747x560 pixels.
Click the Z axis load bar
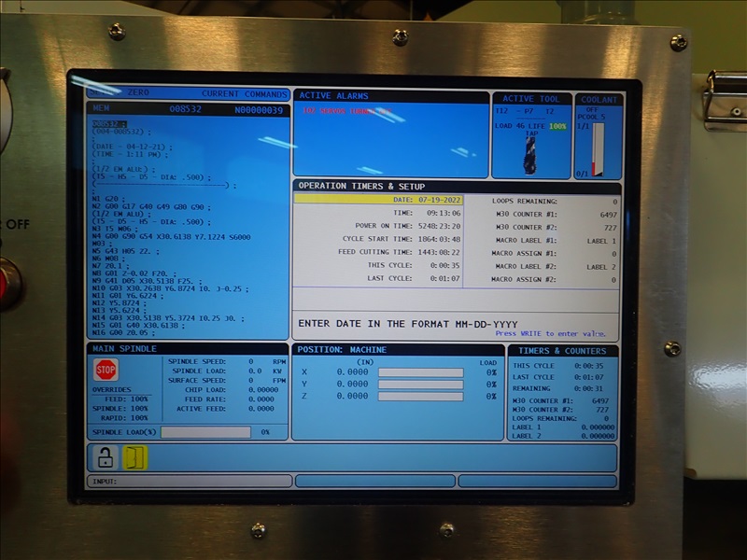420,396
